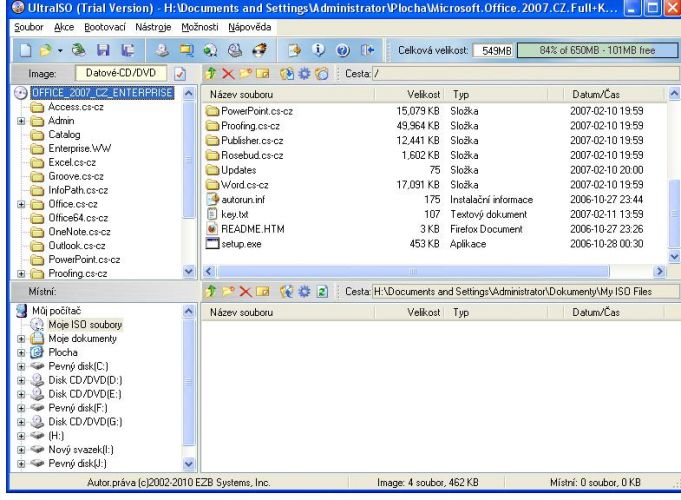Open an image file via the folder icon
681x500 pixels.
tap(45, 50)
